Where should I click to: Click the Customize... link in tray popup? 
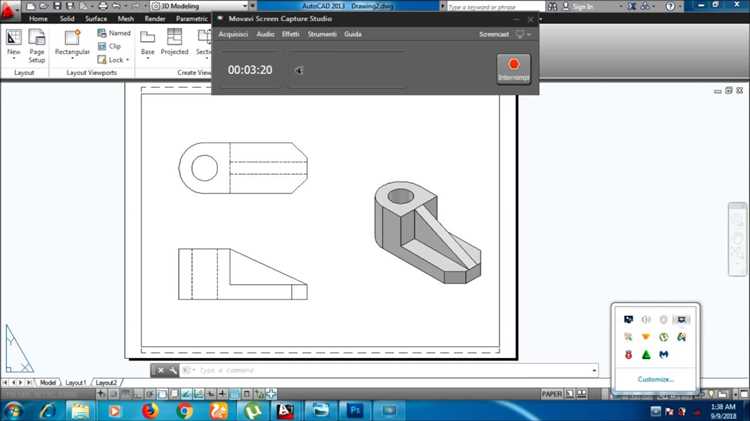point(656,379)
